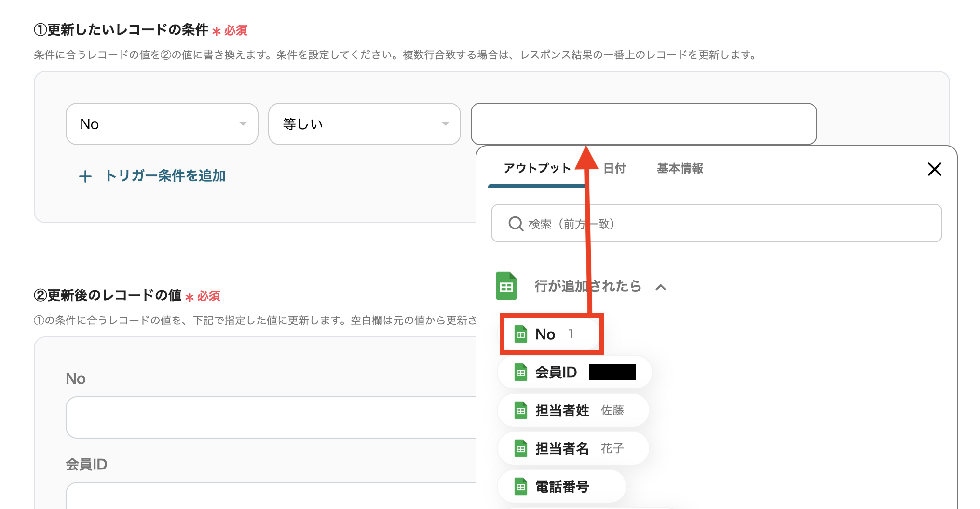Switch to the 基本情報 tab
Viewport: 980px width, 509px height.
coord(679,168)
